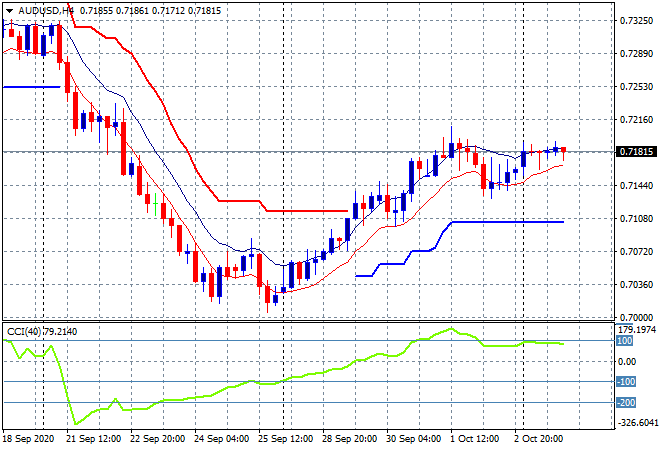Click the 0.71080 price axis label
Screen dimensions: 660x450
pyautogui.click(x=636, y=218)
